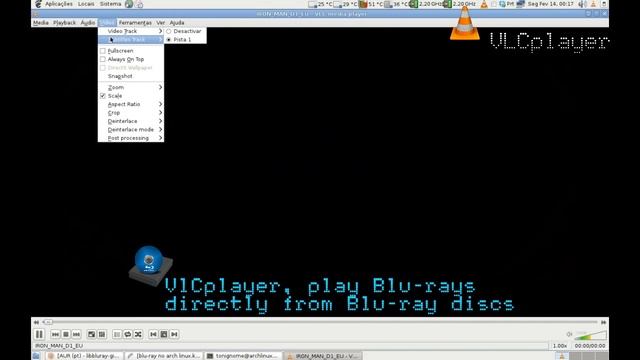This screenshot has width=640, height=360.
Task: Open the Deinterlace mode submenu
Action: point(131,129)
